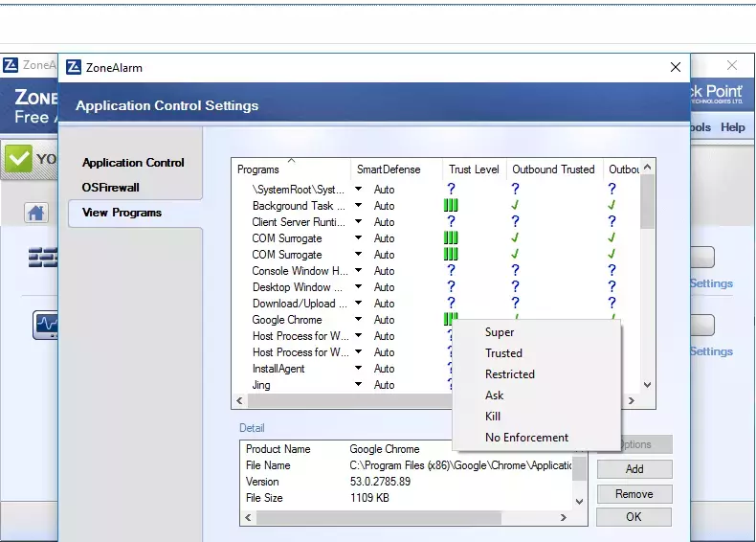Click last column question mark for \SystemRoot row

tap(611, 189)
